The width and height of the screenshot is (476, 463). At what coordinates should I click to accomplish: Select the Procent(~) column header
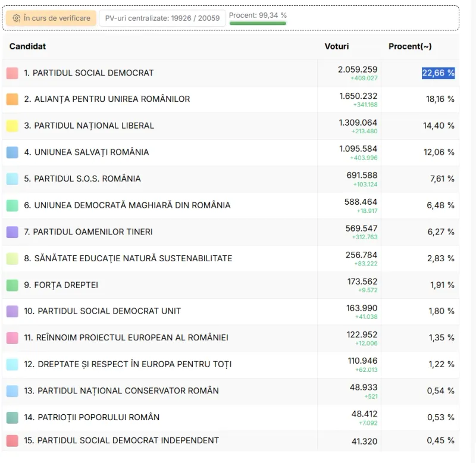pyautogui.click(x=410, y=46)
